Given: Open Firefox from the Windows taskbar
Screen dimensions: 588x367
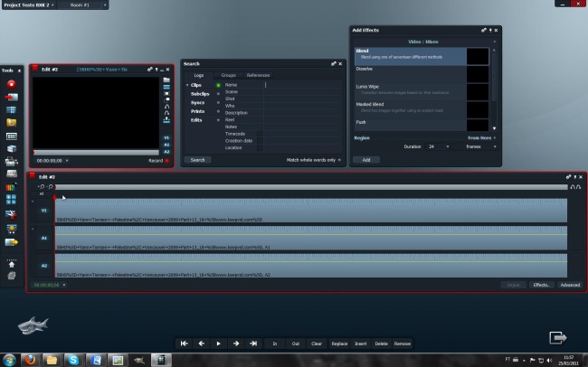Looking at the screenshot, I should (31, 360).
